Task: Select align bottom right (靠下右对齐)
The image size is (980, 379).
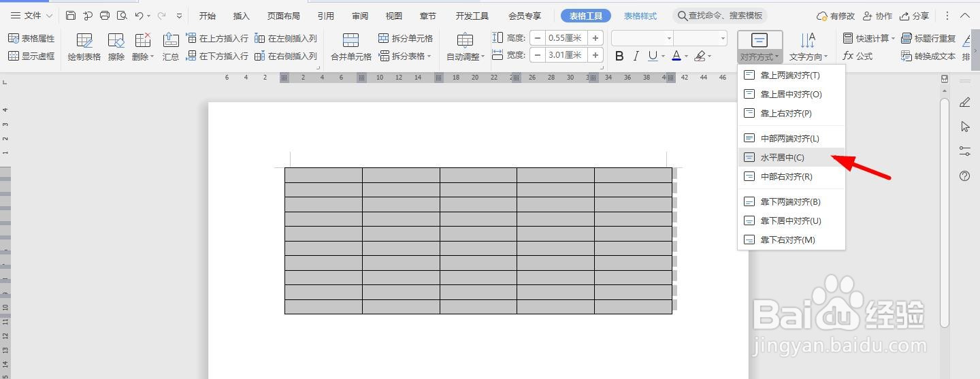Action: pos(791,240)
